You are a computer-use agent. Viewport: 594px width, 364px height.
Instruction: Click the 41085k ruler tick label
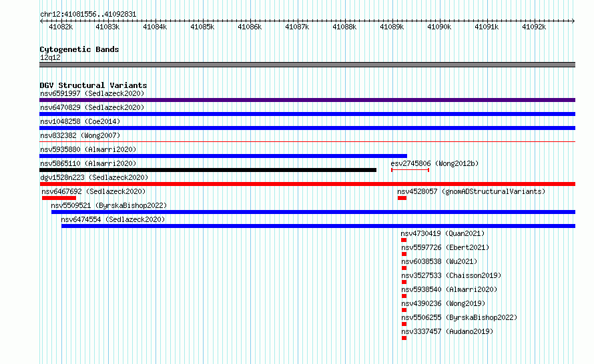(x=202, y=27)
